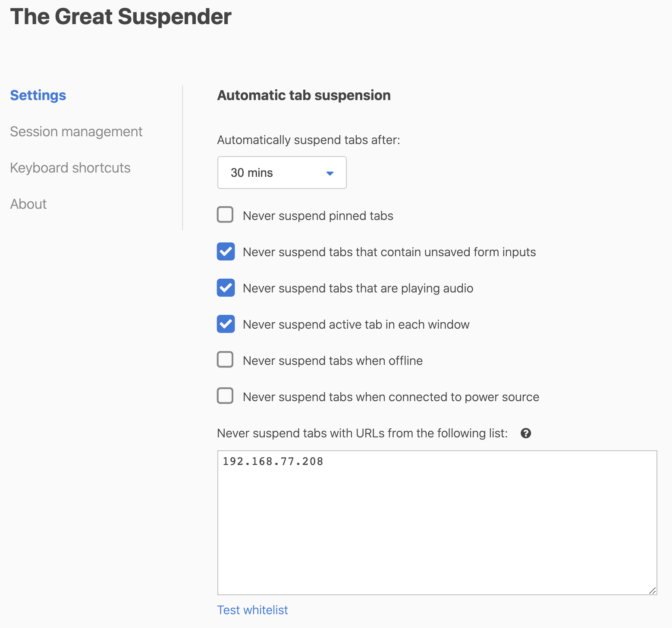
Task: Enable 'Never suspend tabs when offline'
Action: (x=225, y=360)
